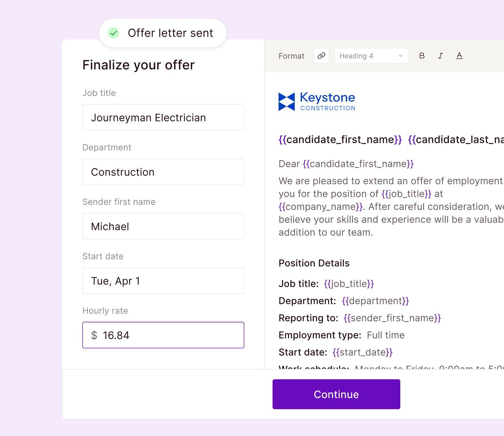Click the Sender first name field showing Michael

point(163,226)
